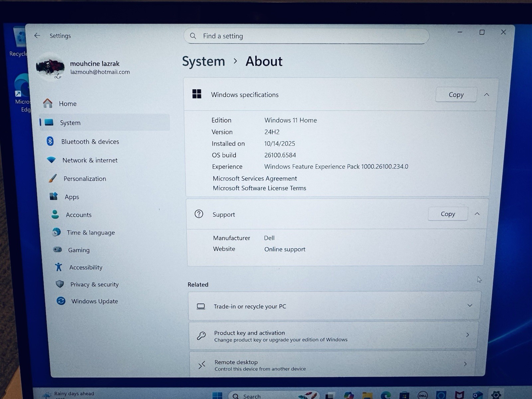Image resolution: width=532 pixels, height=399 pixels.
Task: Select System in the settings sidebar
Action: (x=105, y=122)
